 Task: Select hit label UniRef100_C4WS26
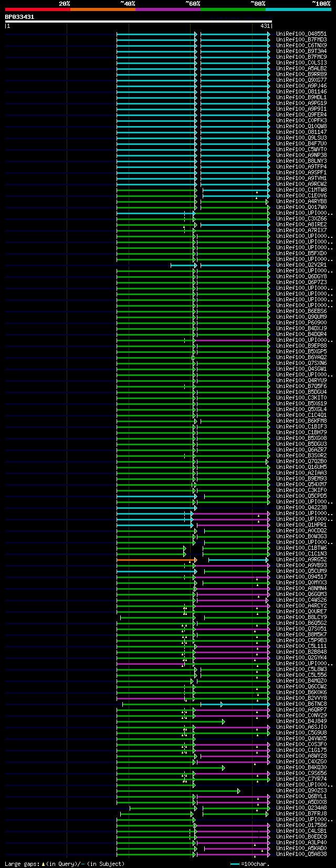coord(301,600)
